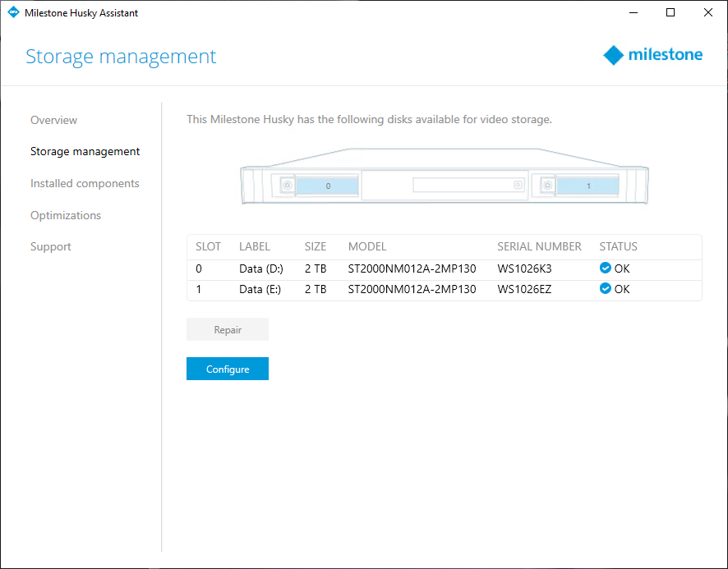Select the Data (E:) label cell
The width and height of the screenshot is (728, 569).
pyautogui.click(x=260, y=289)
